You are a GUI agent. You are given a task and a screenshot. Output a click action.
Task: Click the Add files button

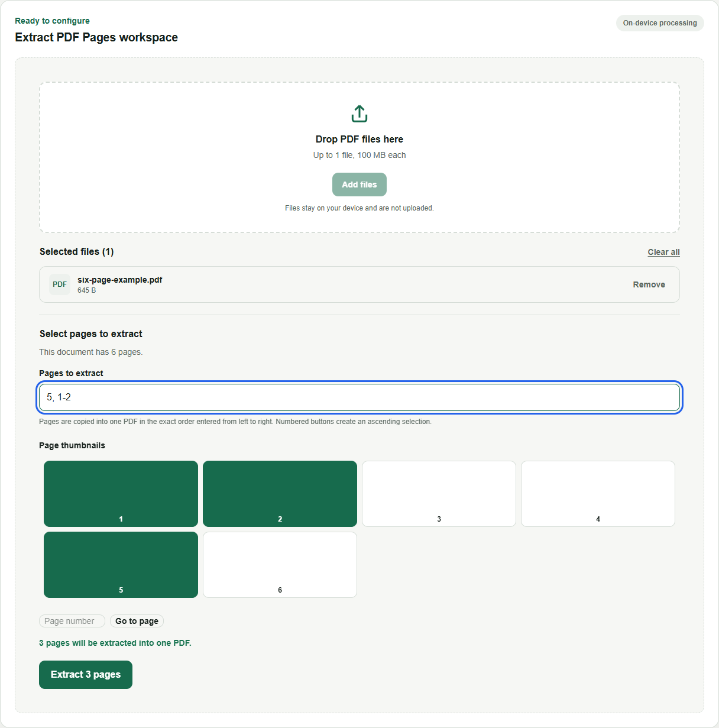click(x=359, y=185)
